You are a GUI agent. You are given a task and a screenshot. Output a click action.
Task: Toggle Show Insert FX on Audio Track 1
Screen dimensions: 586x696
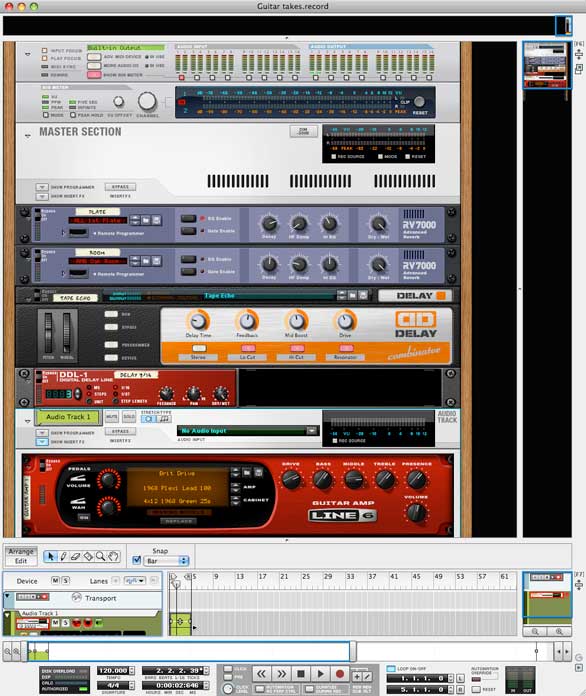click(42, 442)
